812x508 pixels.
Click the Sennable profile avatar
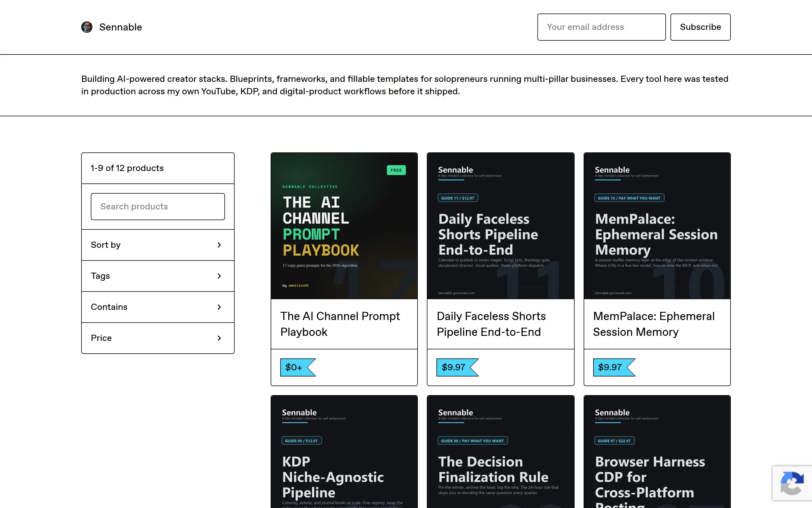click(x=87, y=27)
